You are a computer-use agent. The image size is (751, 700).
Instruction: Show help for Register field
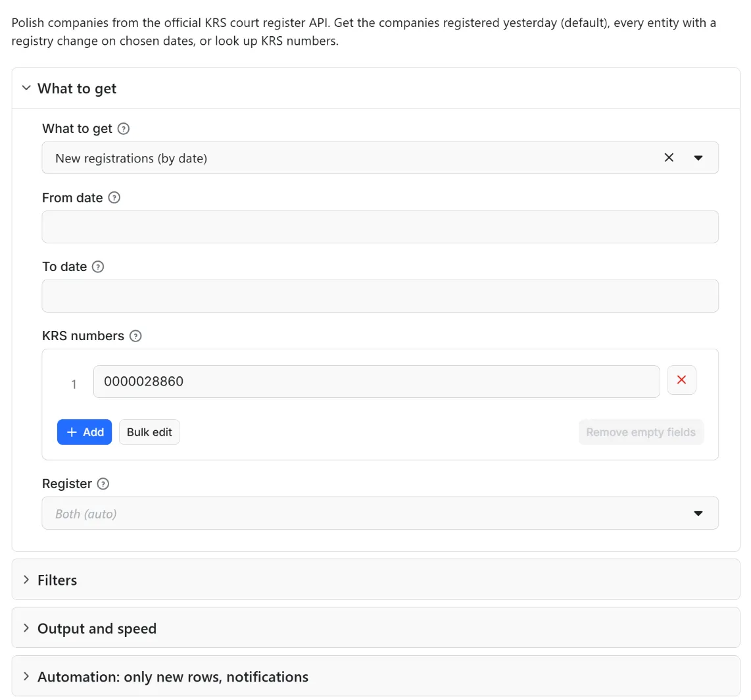pos(103,484)
